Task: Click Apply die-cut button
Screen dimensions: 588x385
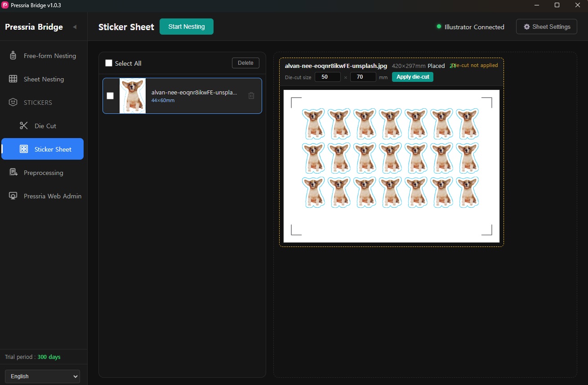Action: (x=413, y=77)
